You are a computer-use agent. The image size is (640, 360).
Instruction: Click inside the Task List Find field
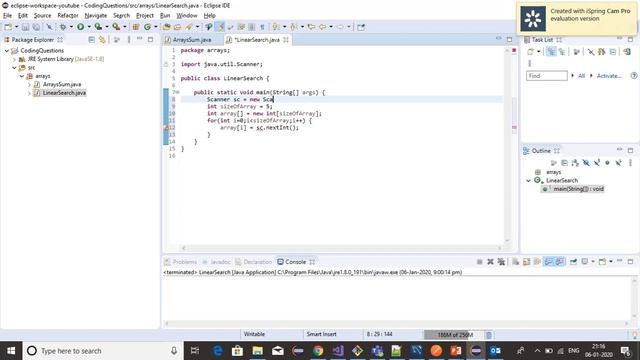547,76
